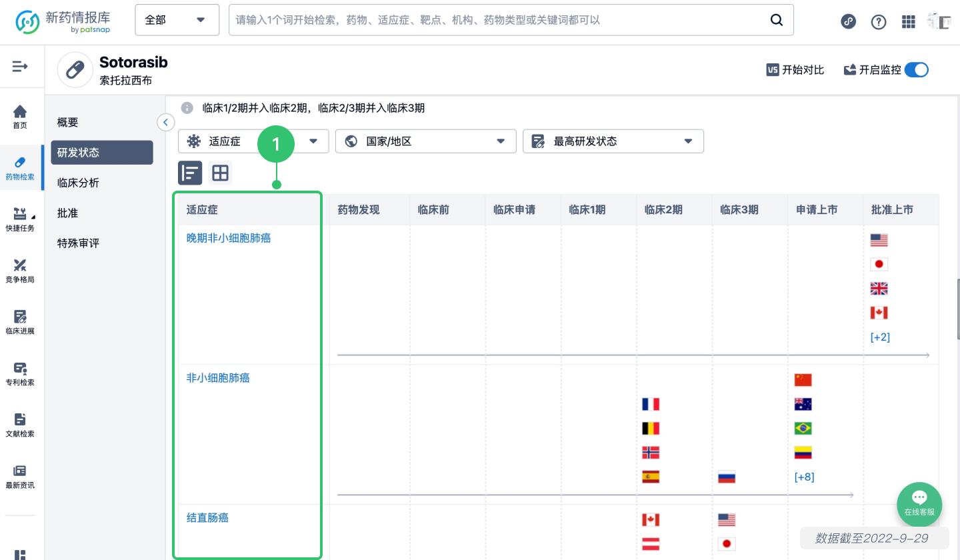Click the 新药情报库 logo
Screen dimensions: 960x560
64,21
